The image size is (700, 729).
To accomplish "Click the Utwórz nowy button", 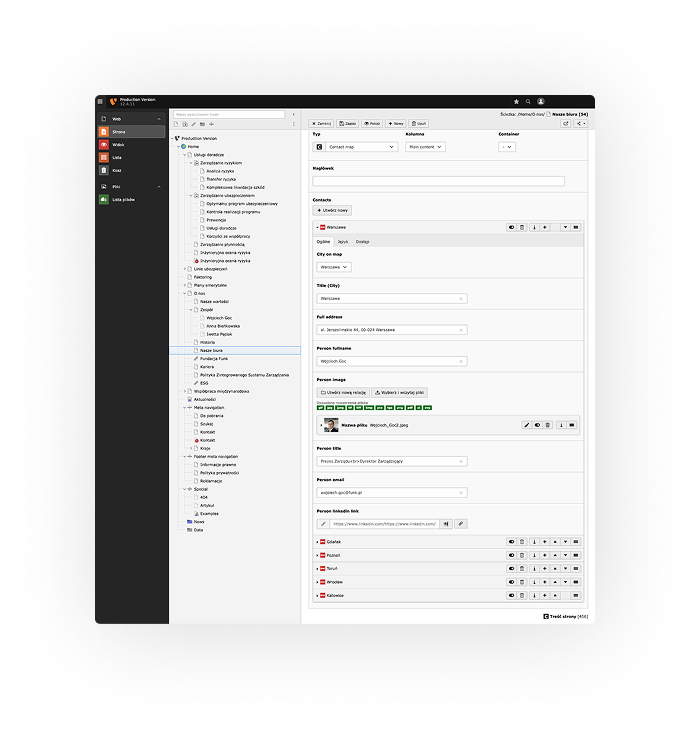I will click(333, 210).
